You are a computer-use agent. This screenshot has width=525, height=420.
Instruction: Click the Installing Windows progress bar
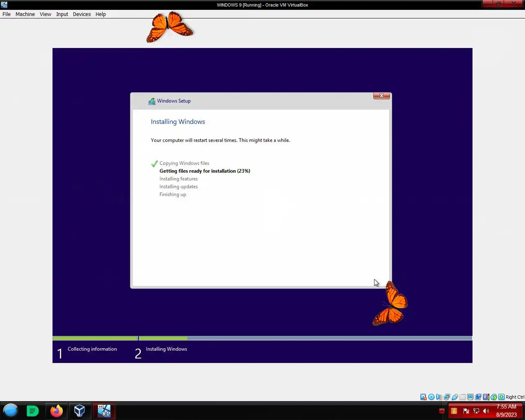coord(306,338)
